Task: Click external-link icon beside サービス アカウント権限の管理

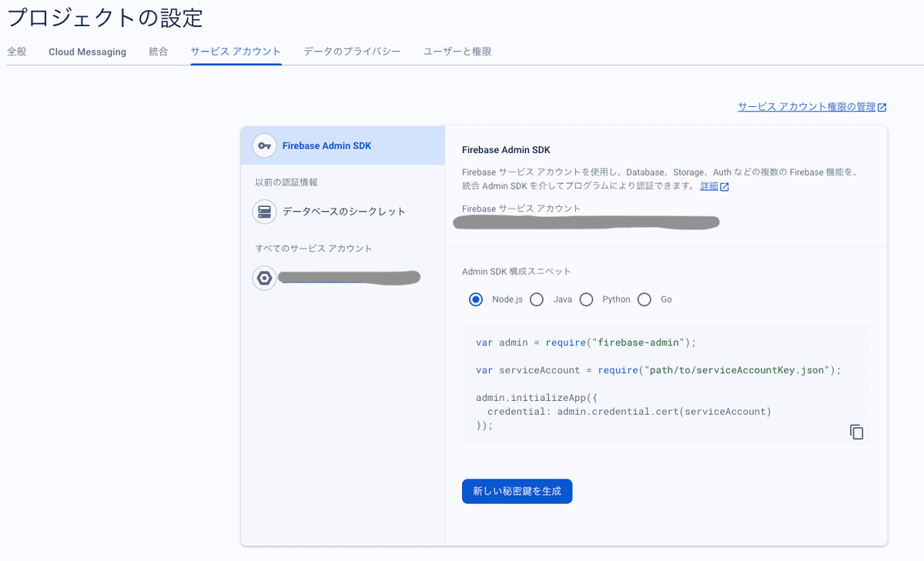Action: [x=882, y=108]
